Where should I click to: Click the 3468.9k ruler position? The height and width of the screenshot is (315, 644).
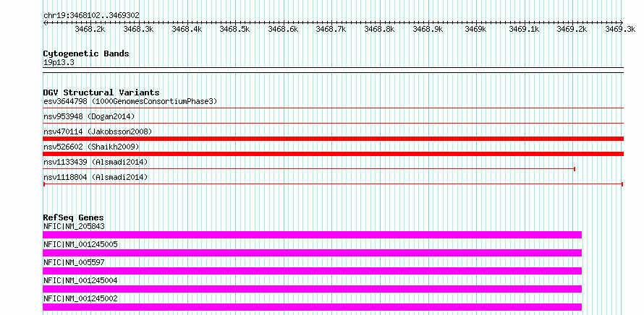coord(428,29)
